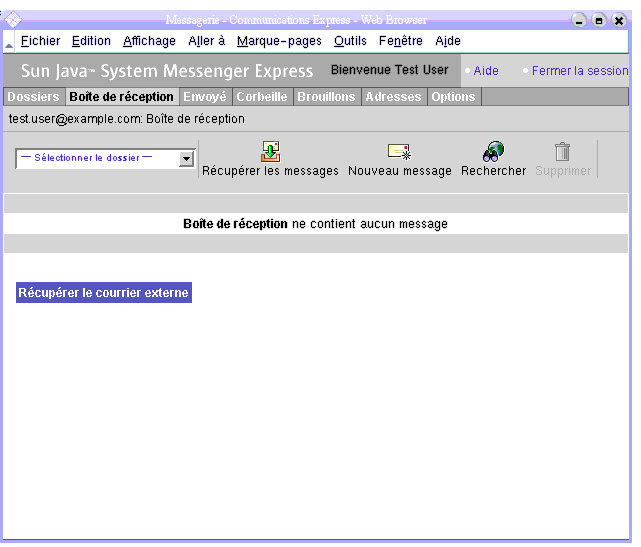Open the Sélectionner le dossier dropdown
Screen dimensions: 641x547
click(105, 159)
